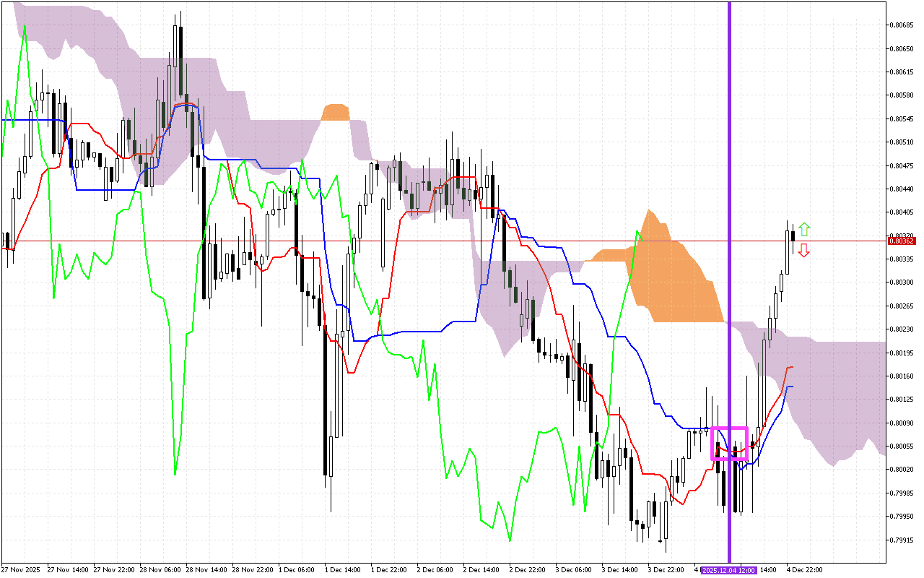Click the 3 Dec 06:00 time axis label
This screenshot has width=924, height=578.
pyautogui.click(x=574, y=570)
